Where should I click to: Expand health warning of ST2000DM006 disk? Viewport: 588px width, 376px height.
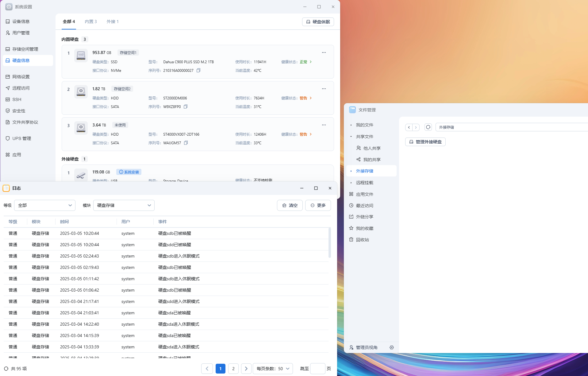tap(311, 98)
